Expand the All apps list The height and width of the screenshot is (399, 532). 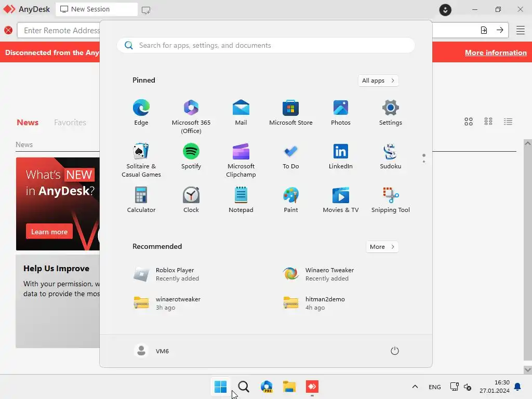[x=378, y=81]
